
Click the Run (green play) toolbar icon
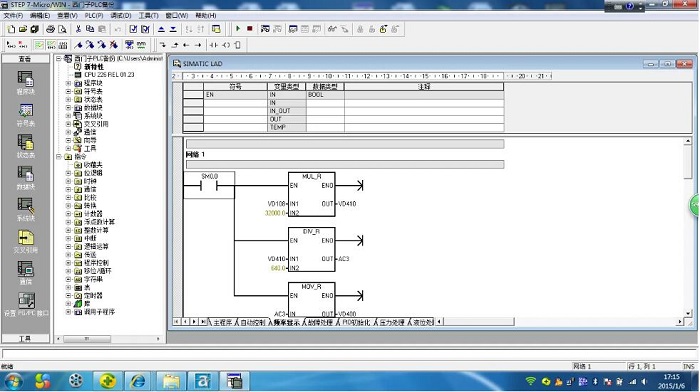(x=238, y=29)
